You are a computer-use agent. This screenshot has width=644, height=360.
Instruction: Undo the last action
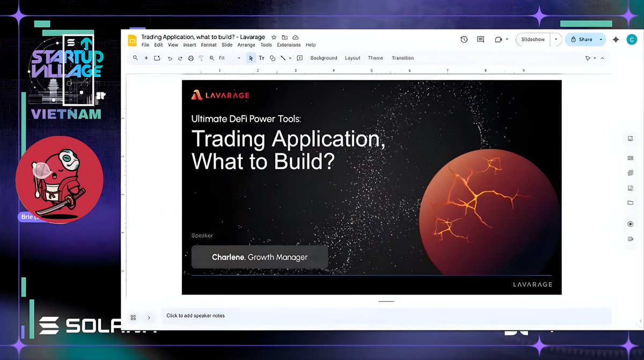(170, 58)
